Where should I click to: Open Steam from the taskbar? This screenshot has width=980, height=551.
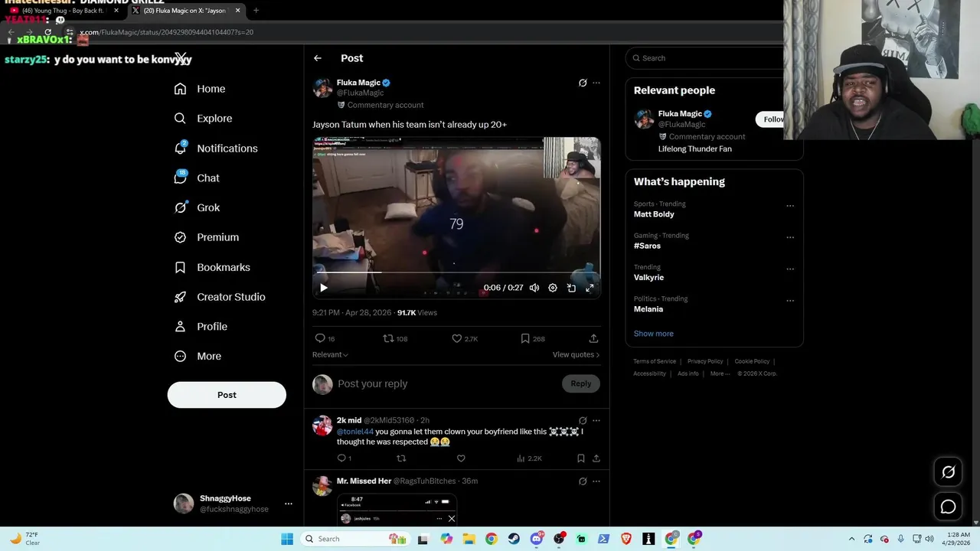(514, 539)
